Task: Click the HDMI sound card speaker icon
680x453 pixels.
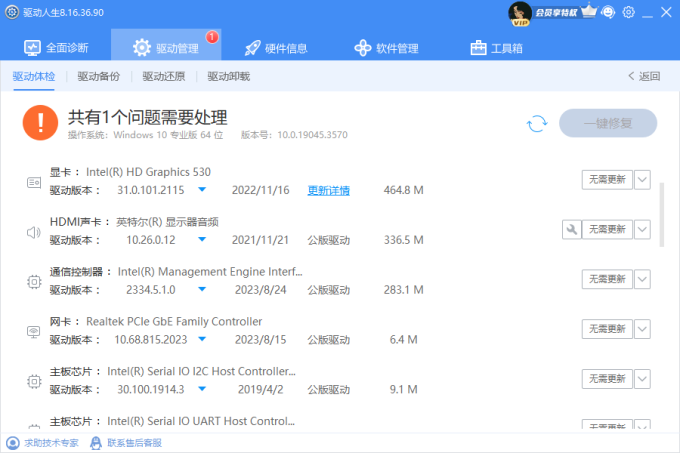Action: [34, 232]
